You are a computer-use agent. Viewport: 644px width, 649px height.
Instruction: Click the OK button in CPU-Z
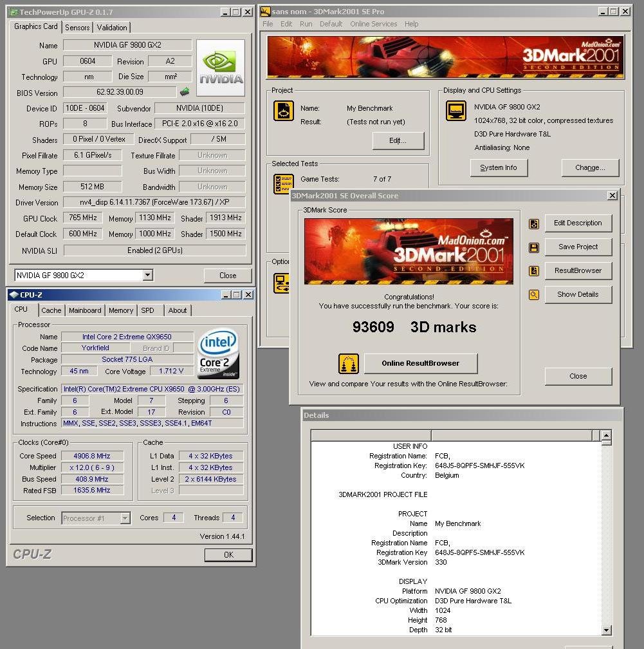pyautogui.click(x=228, y=554)
